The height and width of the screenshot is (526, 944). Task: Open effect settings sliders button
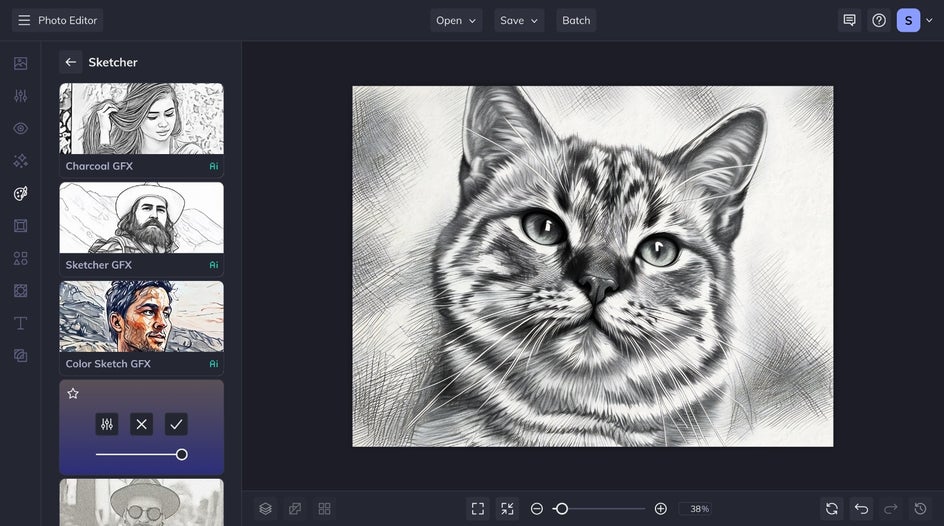point(107,424)
